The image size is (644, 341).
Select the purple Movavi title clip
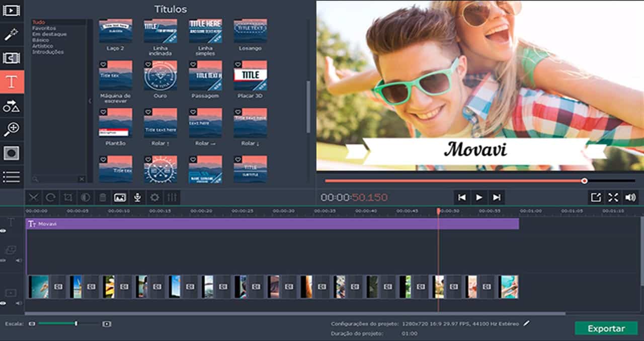[x=272, y=224]
